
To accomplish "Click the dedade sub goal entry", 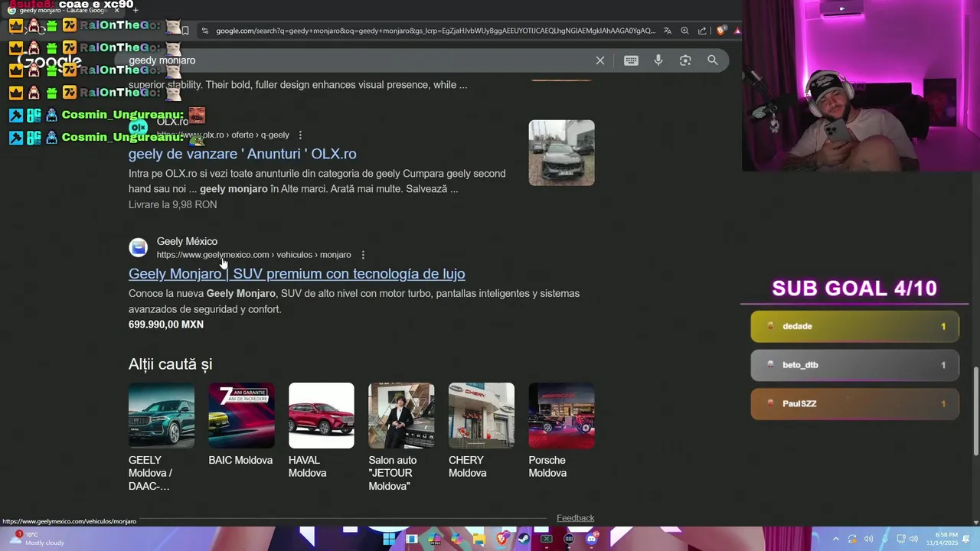I will pyautogui.click(x=854, y=327).
